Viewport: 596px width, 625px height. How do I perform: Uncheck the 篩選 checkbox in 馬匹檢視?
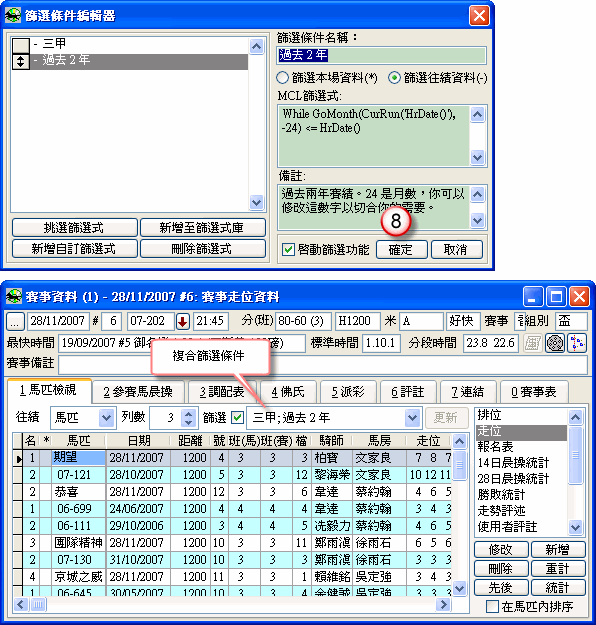tap(238, 417)
